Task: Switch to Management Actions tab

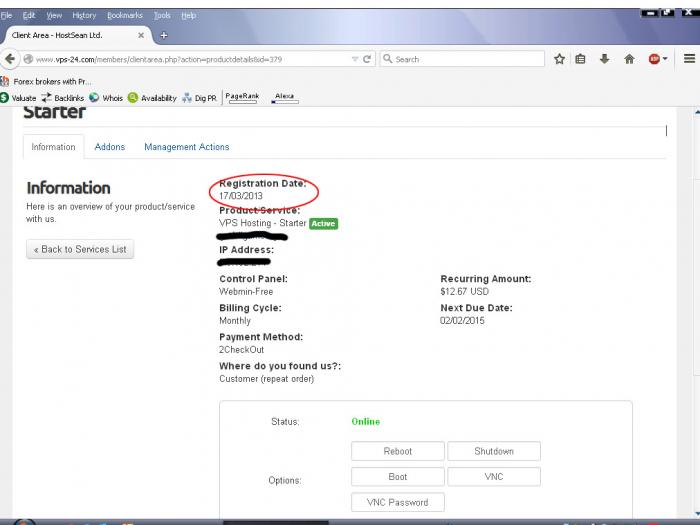Action: point(187,147)
